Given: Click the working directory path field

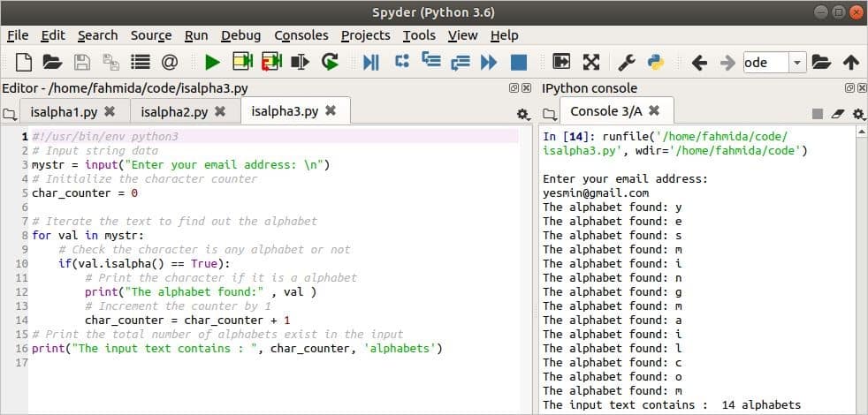Looking at the screenshot, I should [x=766, y=63].
